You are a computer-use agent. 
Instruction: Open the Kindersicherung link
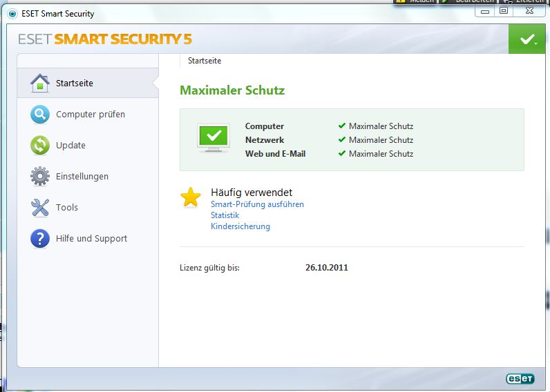(x=240, y=226)
